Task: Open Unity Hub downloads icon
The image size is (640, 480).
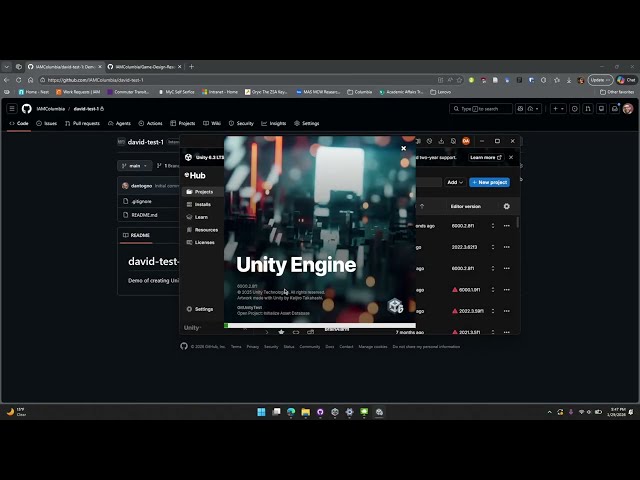Action: click(x=441, y=141)
